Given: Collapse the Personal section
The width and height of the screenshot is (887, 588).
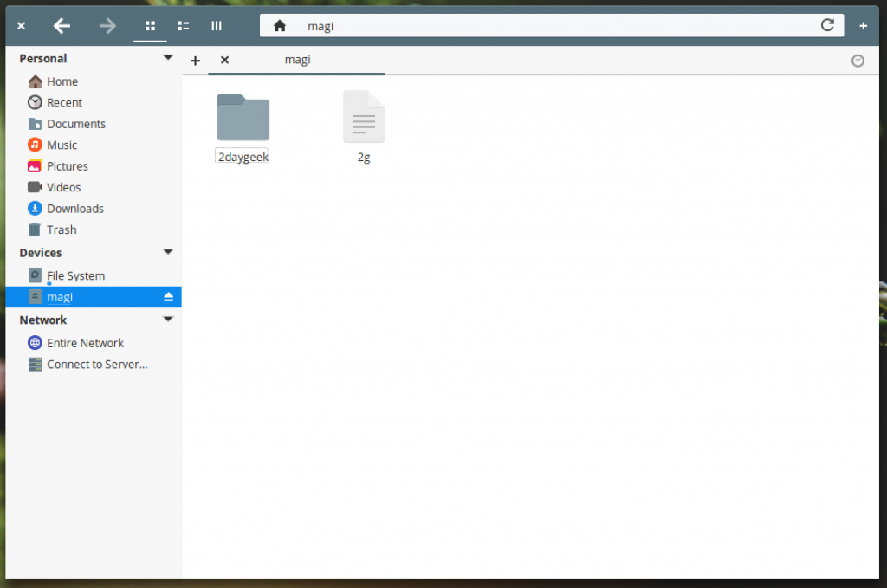Looking at the screenshot, I should click(x=167, y=57).
